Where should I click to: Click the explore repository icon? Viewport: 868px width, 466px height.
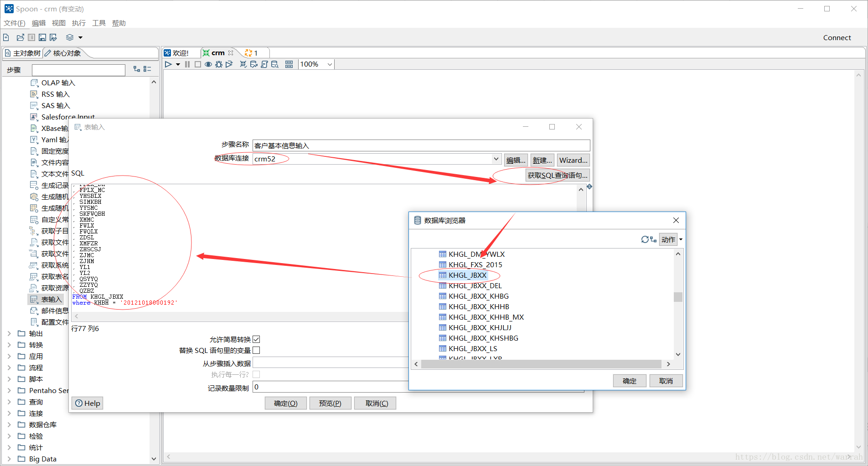[x=31, y=37]
